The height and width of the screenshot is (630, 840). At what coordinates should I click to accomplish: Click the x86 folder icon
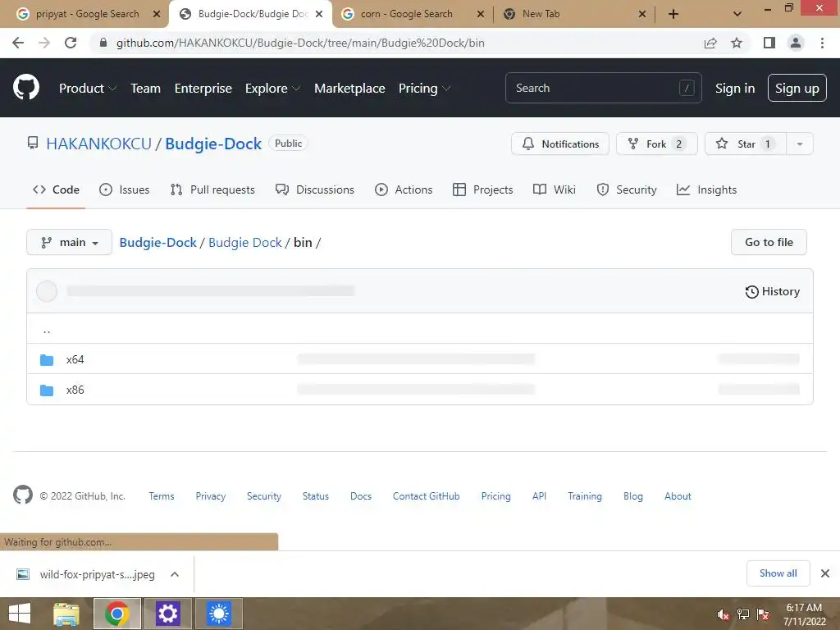tap(47, 390)
